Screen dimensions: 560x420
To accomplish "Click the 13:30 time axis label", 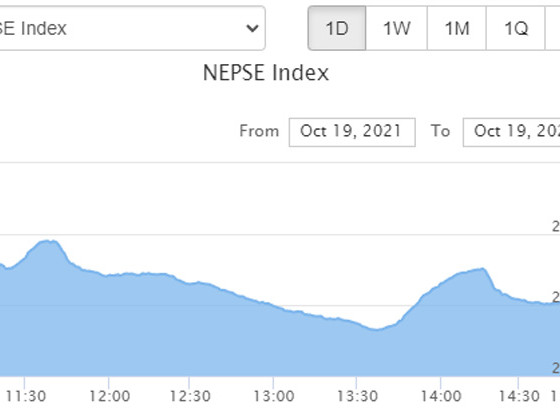I will (358, 396).
